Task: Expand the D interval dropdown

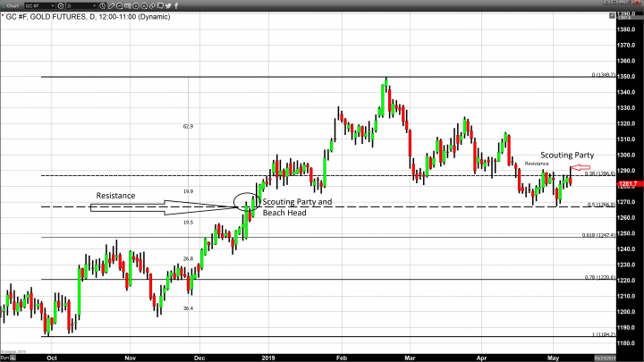Action: click(x=97, y=5)
